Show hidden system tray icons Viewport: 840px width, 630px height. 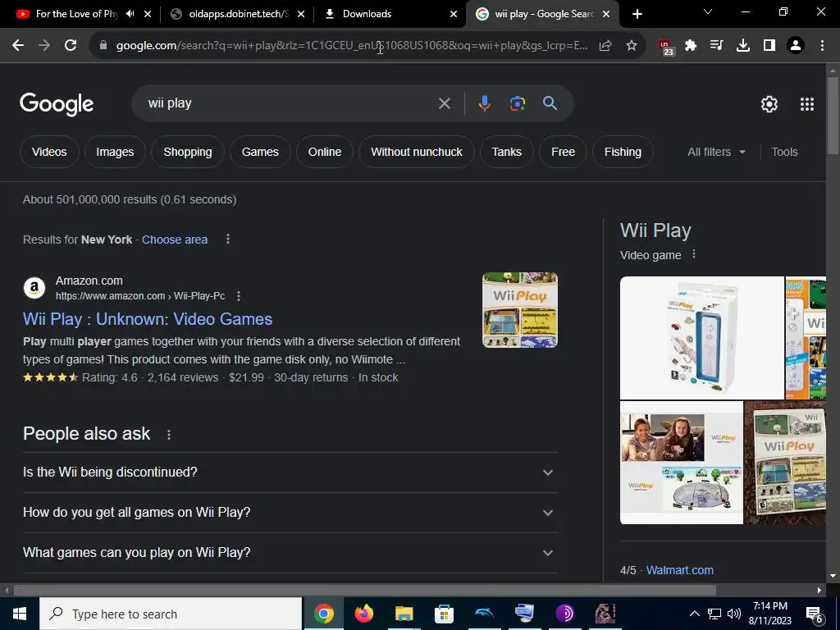click(x=694, y=614)
